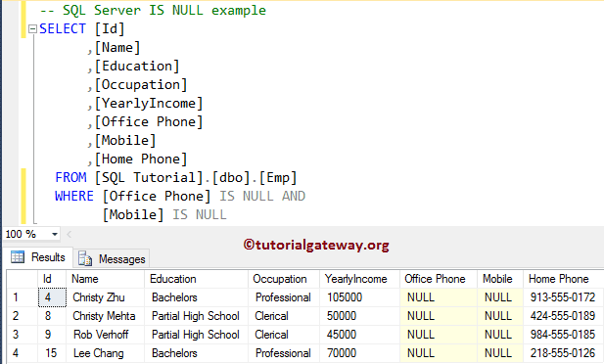Select home phone 913-555-0172 cell
The image size is (604, 364).
coord(563,297)
